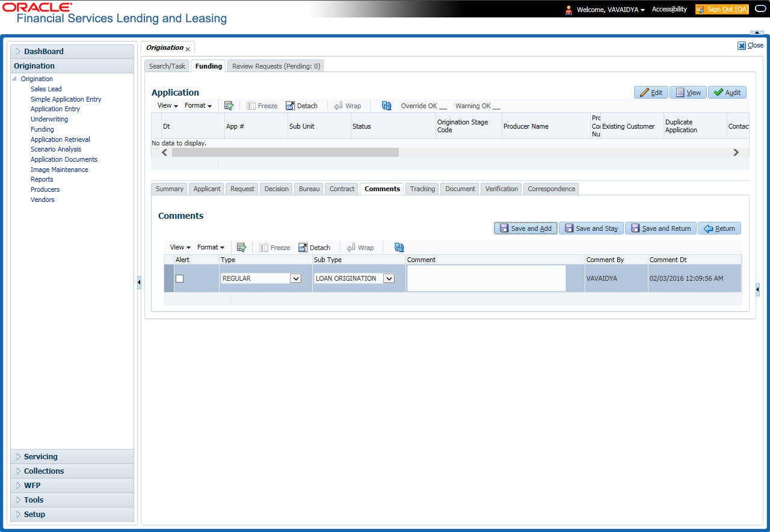This screenshot has width=770, height=532.
Task: Click the Refresh icon in Application toolbar
Action: point(387,106)
